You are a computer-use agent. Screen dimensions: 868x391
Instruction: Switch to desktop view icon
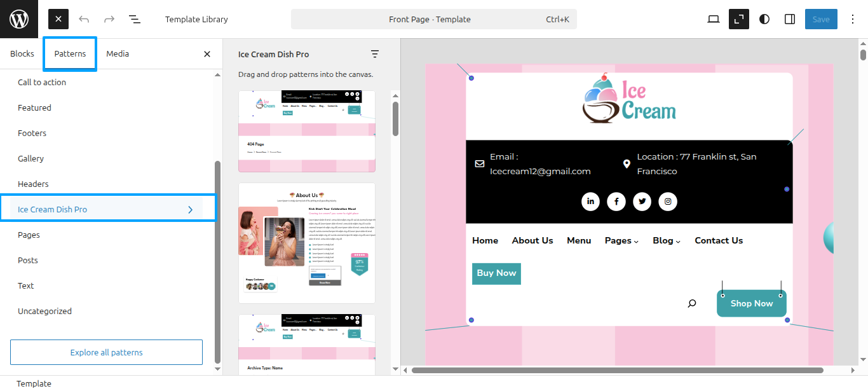[x=714, y=19]
